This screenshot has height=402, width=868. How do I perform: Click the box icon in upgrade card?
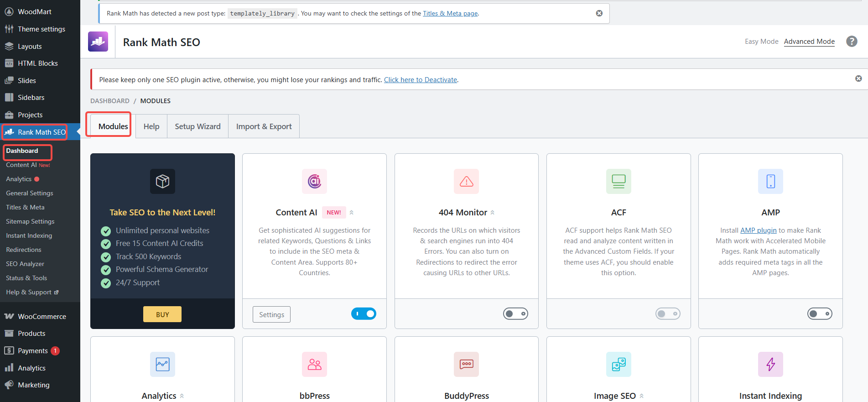(162, 181)
